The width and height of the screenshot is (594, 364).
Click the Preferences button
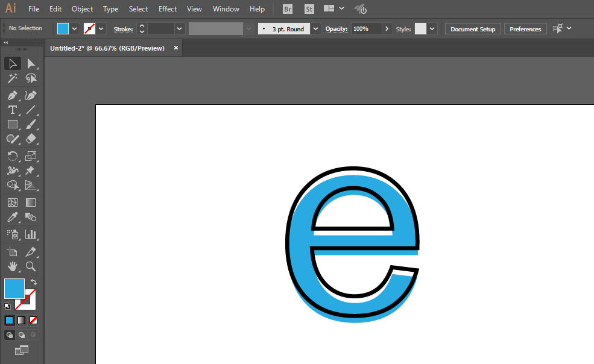525,29
